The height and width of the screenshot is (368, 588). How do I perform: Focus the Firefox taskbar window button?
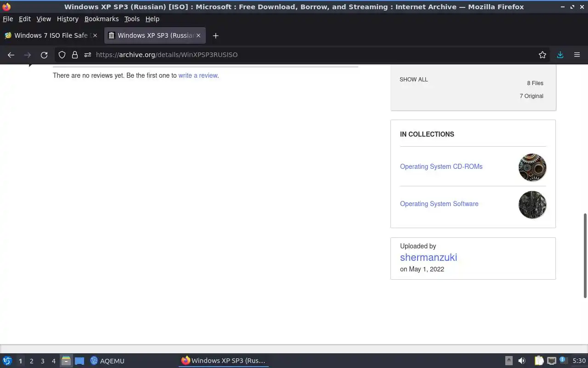tap(224, 361)
